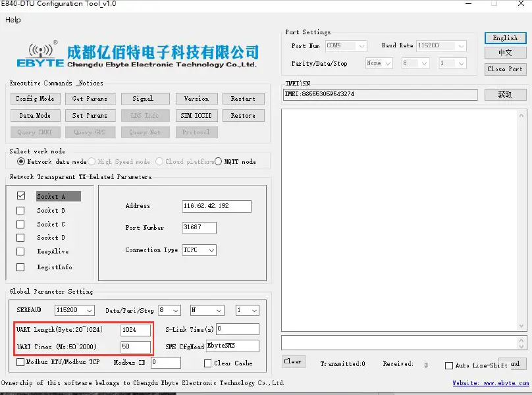
Task: Open the Help menu
Action: 13,20
